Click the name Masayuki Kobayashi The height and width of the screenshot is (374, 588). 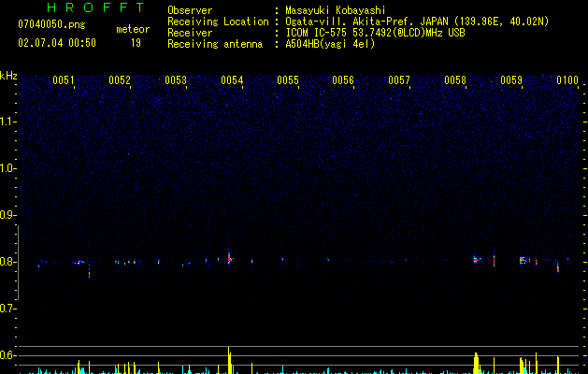336,10
